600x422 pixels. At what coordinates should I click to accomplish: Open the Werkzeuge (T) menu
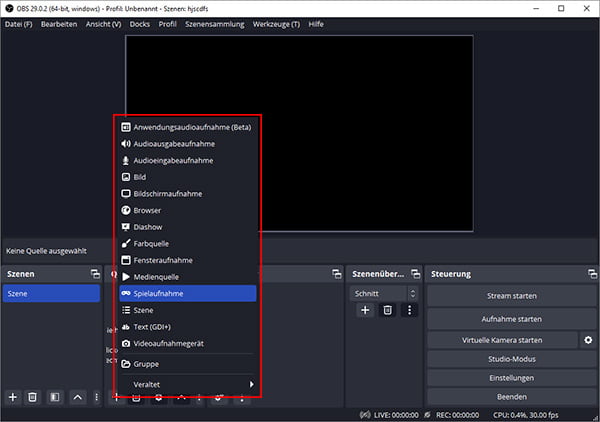click(x=276, y=24)
